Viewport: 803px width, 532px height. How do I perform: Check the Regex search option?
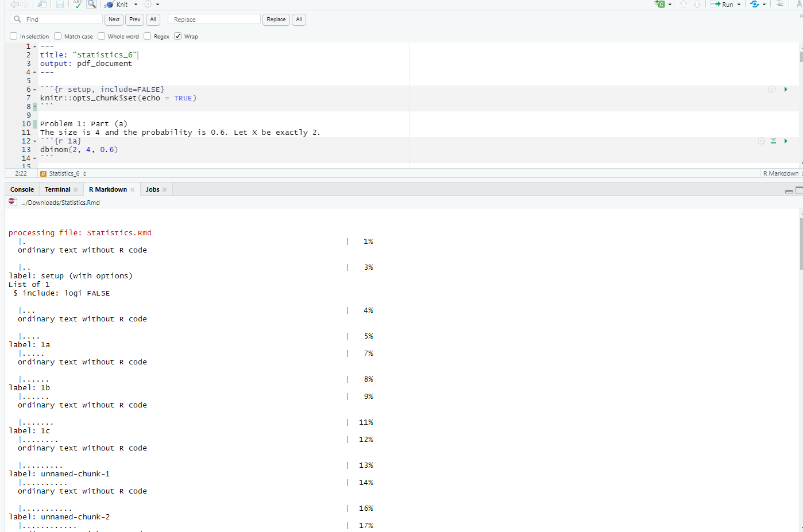[148, 36]
